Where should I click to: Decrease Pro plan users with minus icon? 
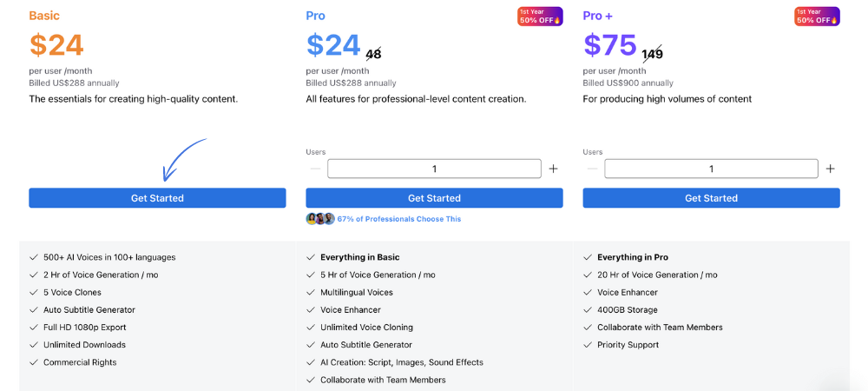click(x=316, y=169)
